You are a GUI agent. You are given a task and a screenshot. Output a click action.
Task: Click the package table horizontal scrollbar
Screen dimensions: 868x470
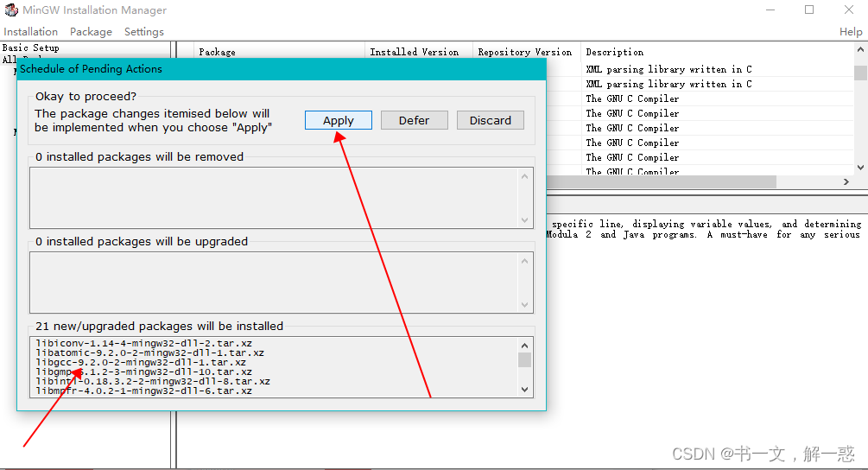click(x=662, y=181)
